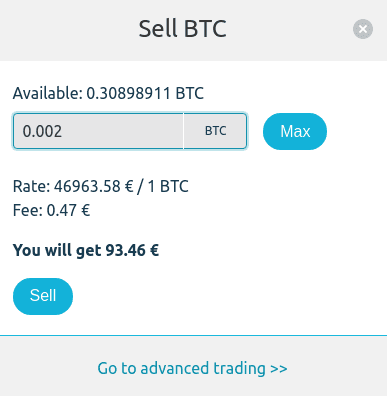Screen dimensions: 387x396
Task: Select the 46963.58 € rate value
Action: point(94,186)
